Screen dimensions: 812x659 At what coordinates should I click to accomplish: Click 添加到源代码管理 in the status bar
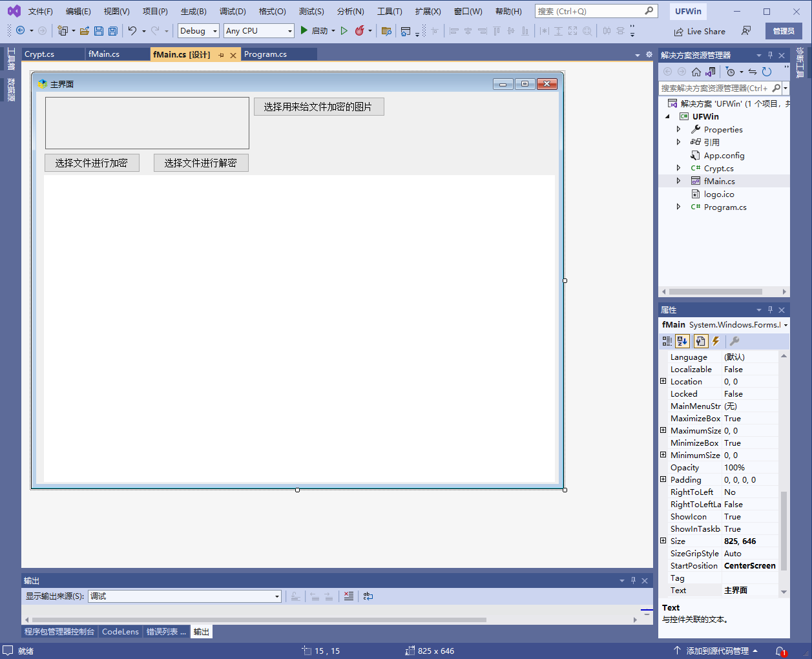pos(716,651)
